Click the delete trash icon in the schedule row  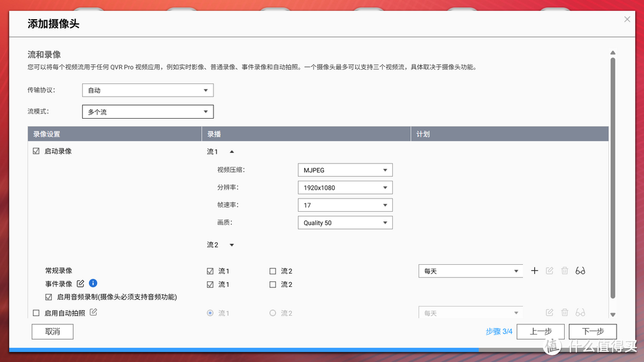click(x=564, y=270)
